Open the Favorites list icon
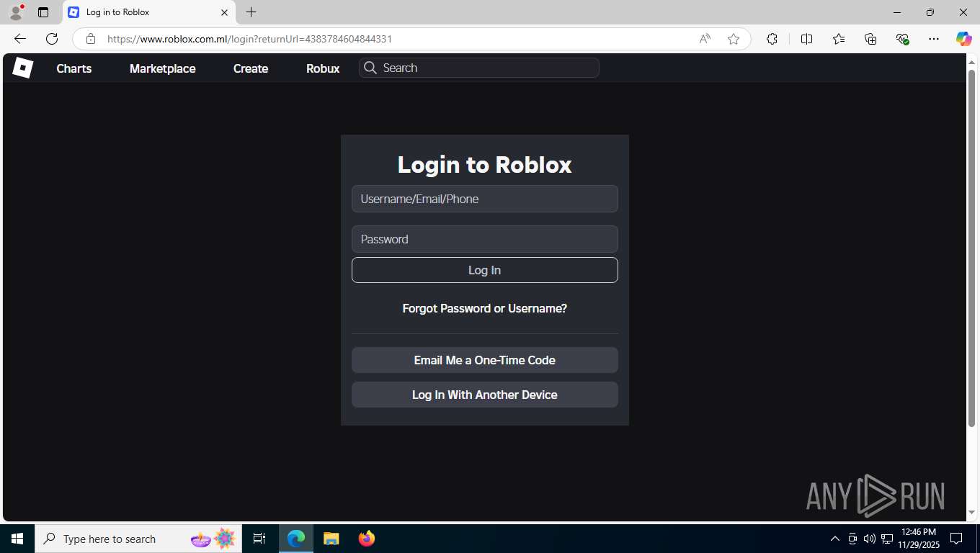The image size is (980, 553). (839, 39)
